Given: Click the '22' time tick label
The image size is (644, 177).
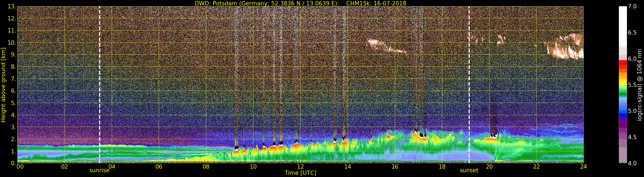Looking at the screenshot, I should [536, 167].
